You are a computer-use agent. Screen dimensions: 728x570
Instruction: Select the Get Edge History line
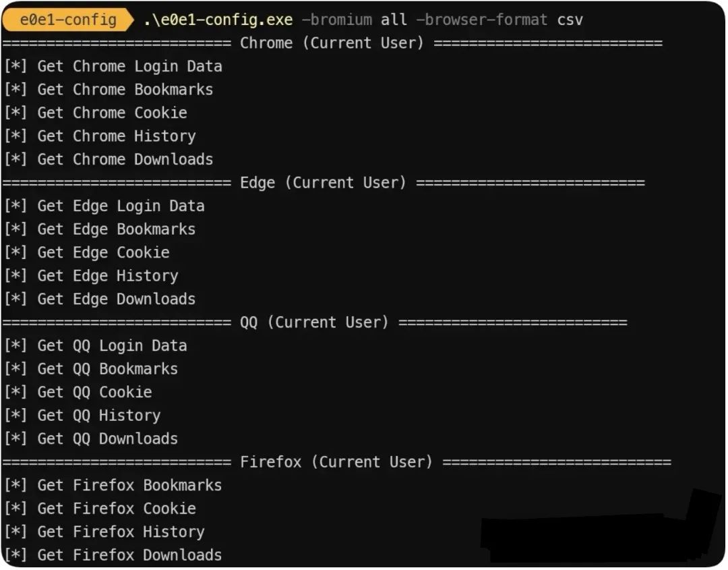(x=92, y=276)
